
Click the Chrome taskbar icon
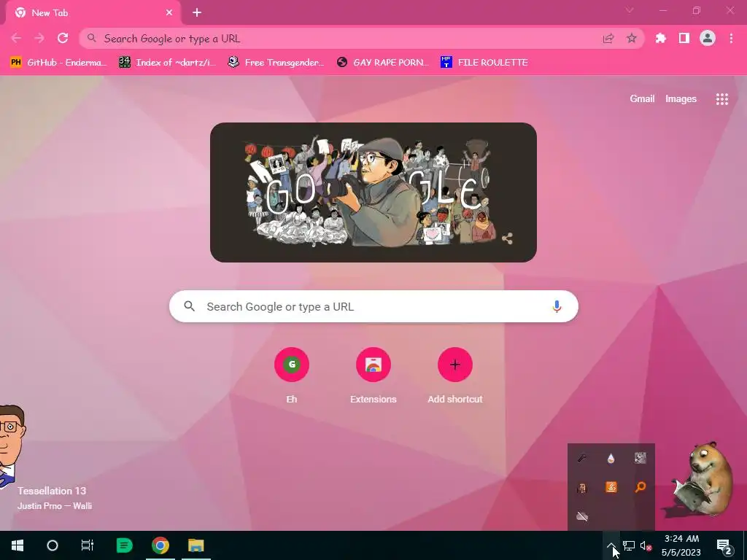click(x=160, y=545)
